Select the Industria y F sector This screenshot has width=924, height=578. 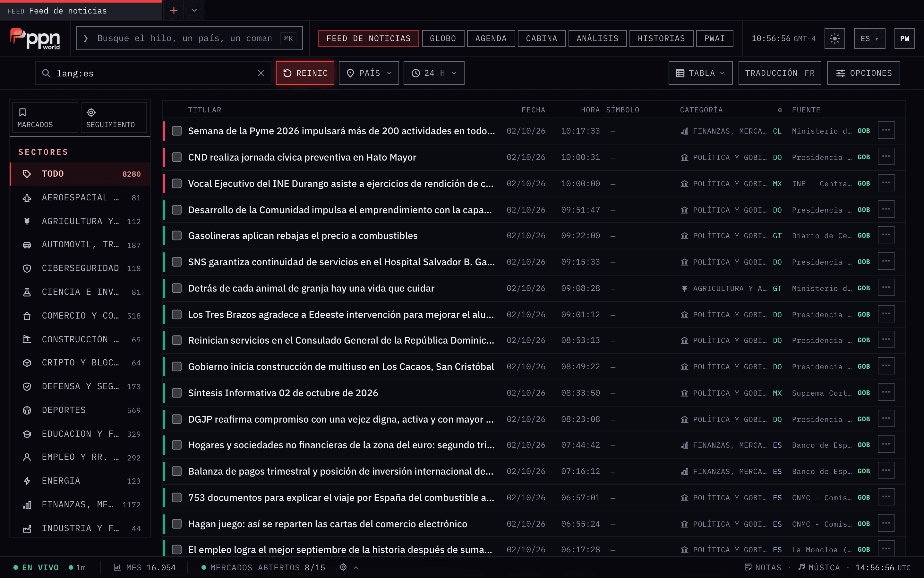coord(80,528)
